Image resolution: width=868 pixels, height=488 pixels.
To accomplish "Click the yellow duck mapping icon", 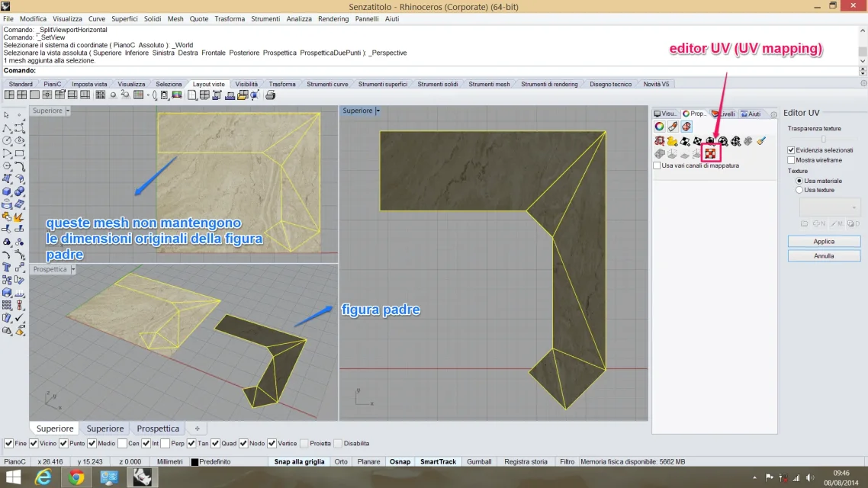I will (672, 141).
